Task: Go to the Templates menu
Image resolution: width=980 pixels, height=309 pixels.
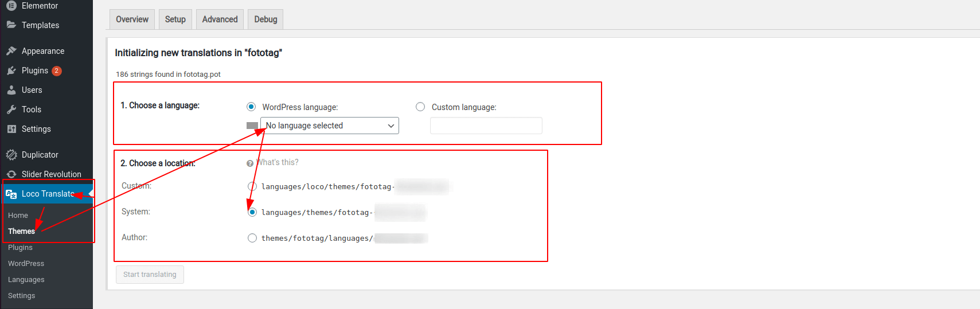Action: (40, 25)
